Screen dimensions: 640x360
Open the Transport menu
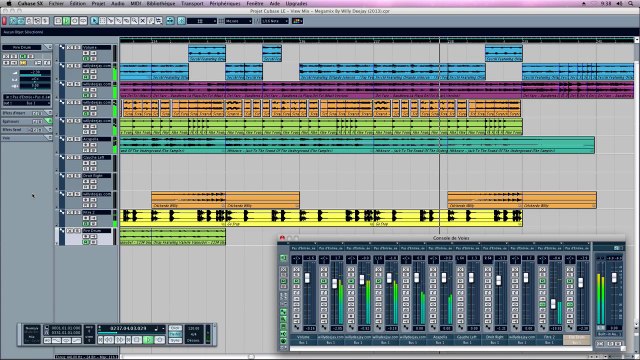click(192, 3)
